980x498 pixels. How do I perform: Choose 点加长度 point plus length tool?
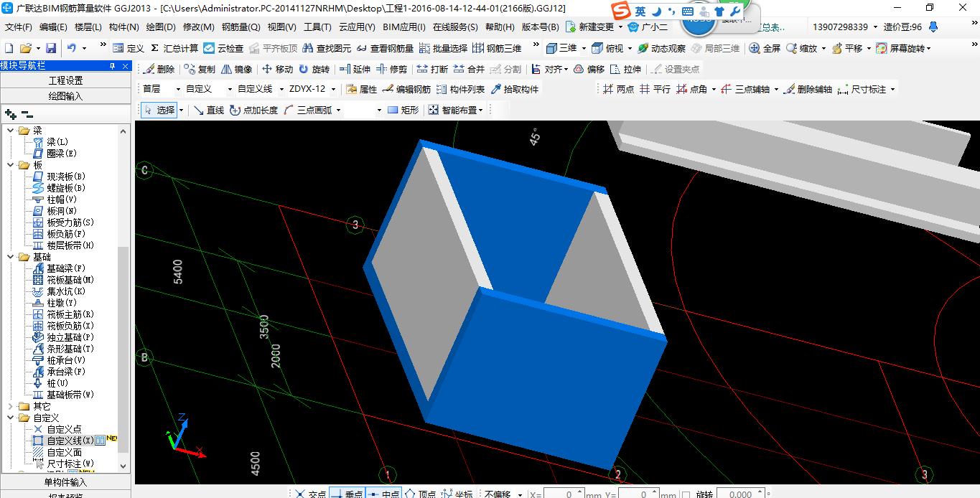pos(254,110)
